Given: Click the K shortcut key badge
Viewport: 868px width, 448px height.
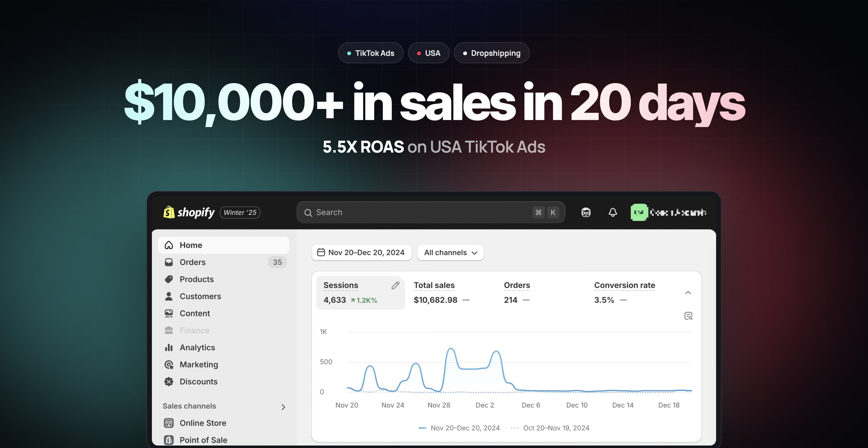Looking at the screenshot, I should [553, 212].
